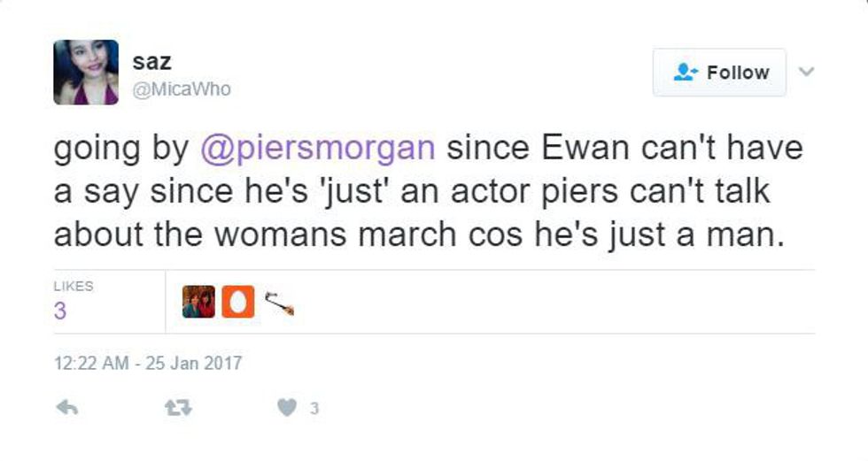This screenshot has height=461, width=868.
Task: Click the two-women photo liker avatar
Action: pyautogui.click(x=198, y=302)
